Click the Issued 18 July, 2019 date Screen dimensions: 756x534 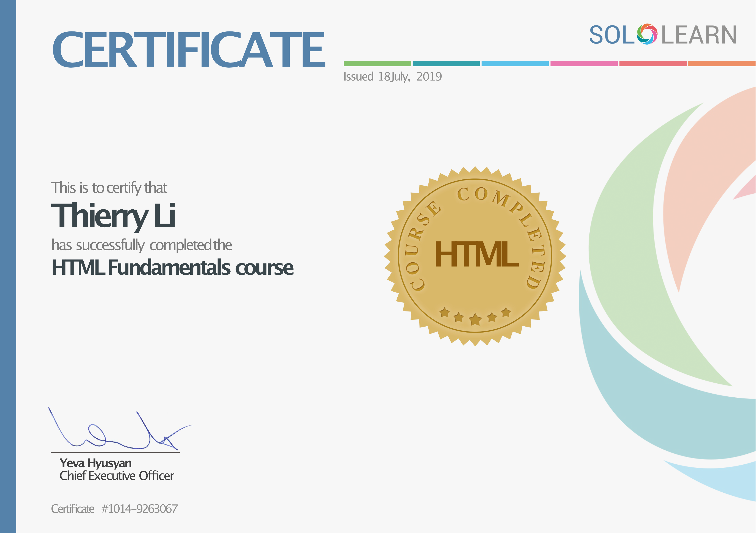click(392, 77)
